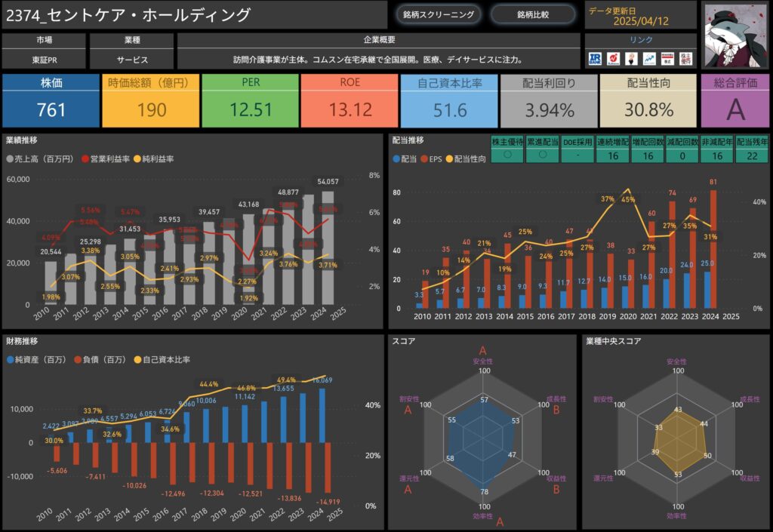Viewport: 773px width, 532px height.
Task: Select the PER 12.51 green card
Action: pyautogui.click(x=251, y=100)
